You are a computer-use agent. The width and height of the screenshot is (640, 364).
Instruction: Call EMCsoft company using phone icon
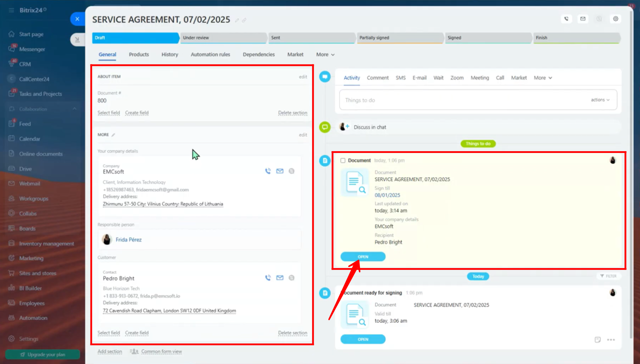click(268, 171)
